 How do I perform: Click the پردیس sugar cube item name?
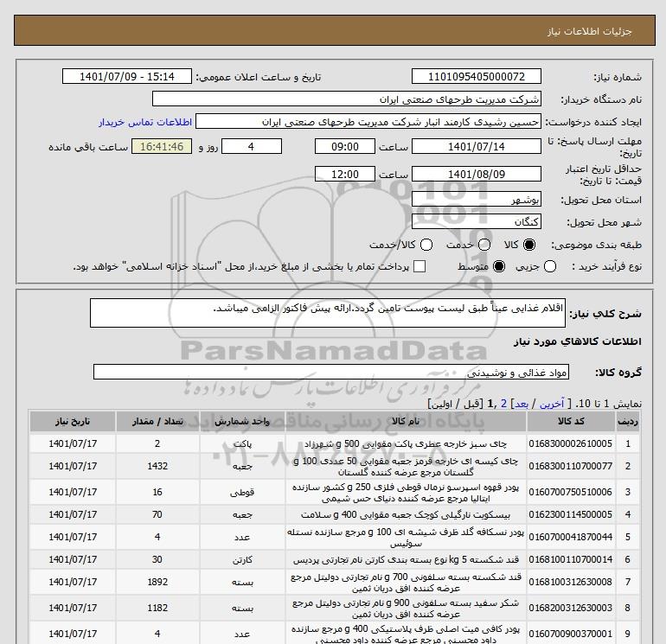[x=406, y=560]
